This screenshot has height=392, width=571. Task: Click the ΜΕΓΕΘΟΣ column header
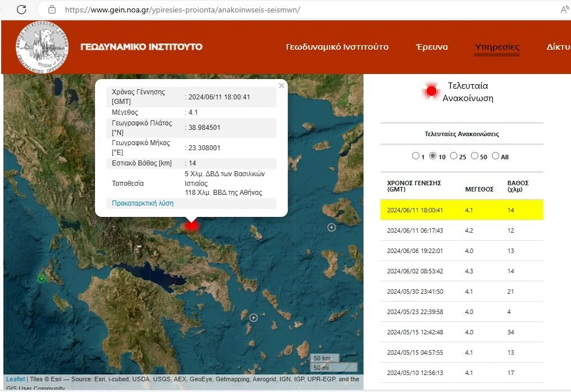coord(479,189)
